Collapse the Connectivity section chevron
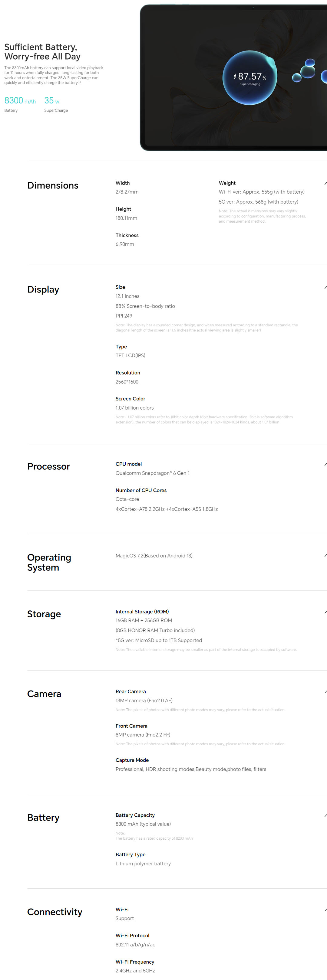Viewport: 327px width, 980px height. point(325,910)
